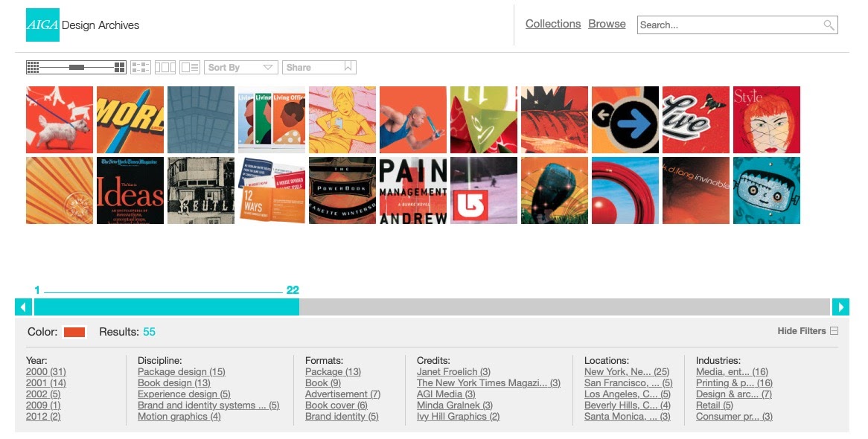Filter by Package design (15) discipline
868x439 pixels.
point(182,372)
